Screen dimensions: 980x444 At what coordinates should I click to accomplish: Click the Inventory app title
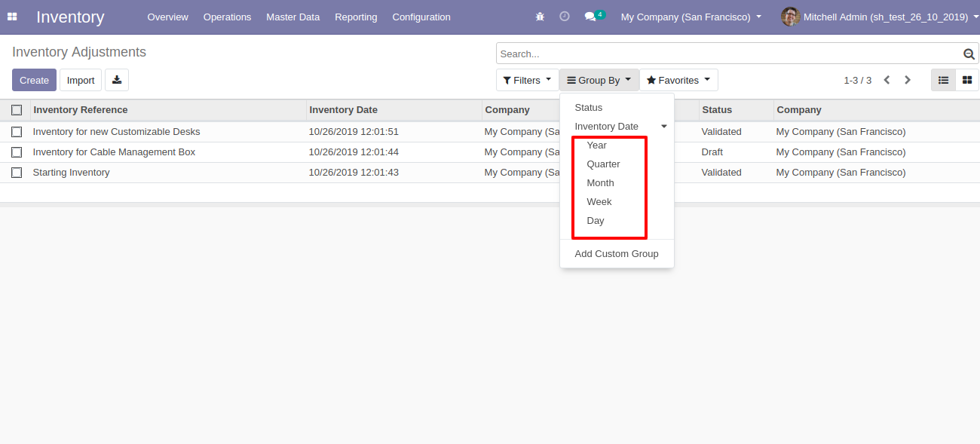pyautogui.click(x=70, y=17)
